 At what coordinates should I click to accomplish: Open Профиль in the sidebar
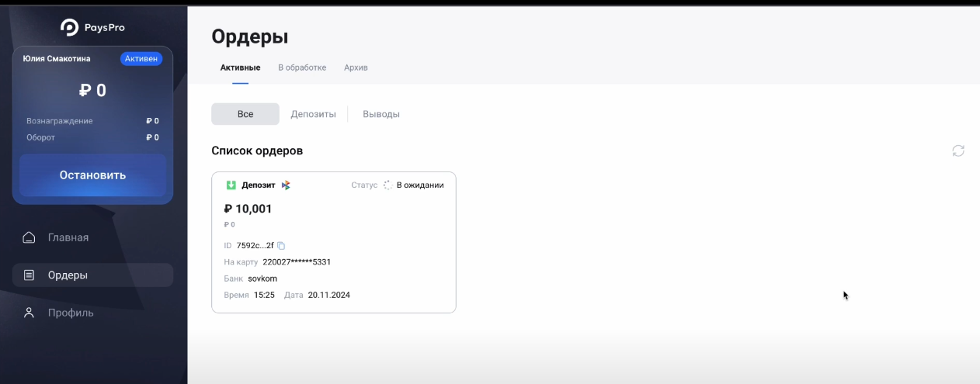(x=92, y=313)
